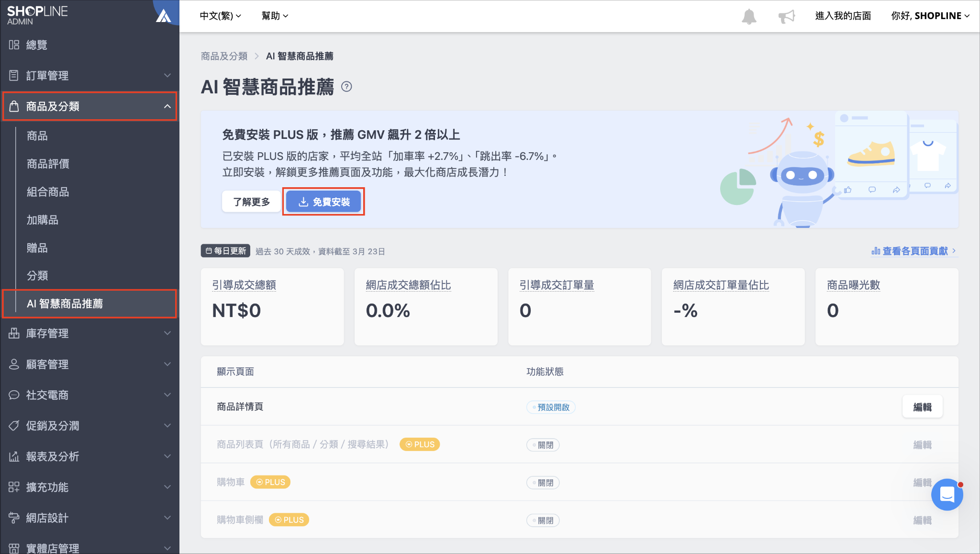Click the 預設開啟 status tag

[551, 407]
